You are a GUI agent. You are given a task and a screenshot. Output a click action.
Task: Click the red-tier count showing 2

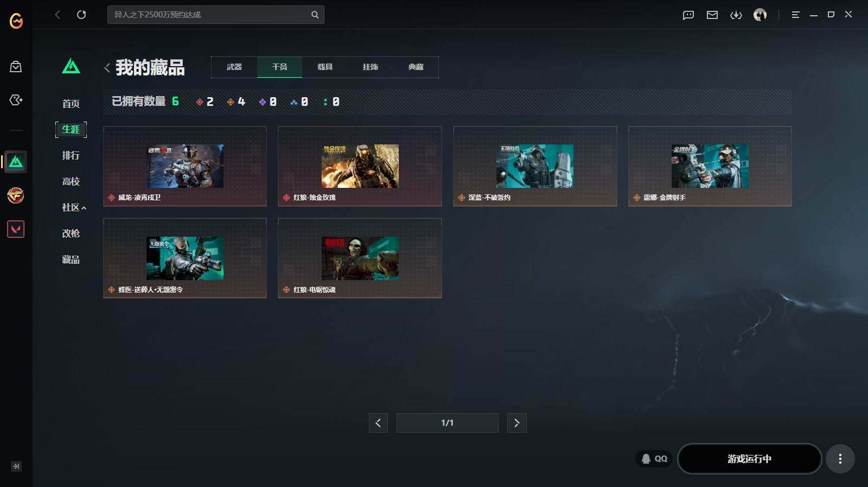[205, 102]
